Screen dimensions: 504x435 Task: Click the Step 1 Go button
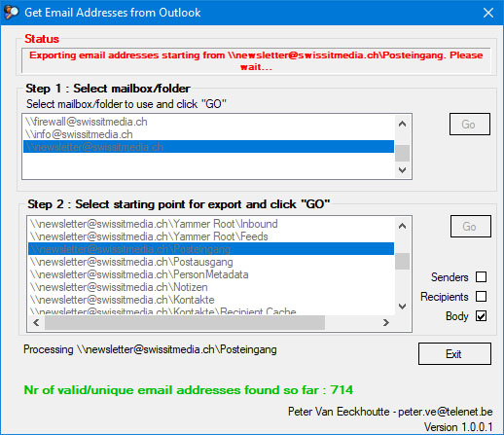(469, 125)
